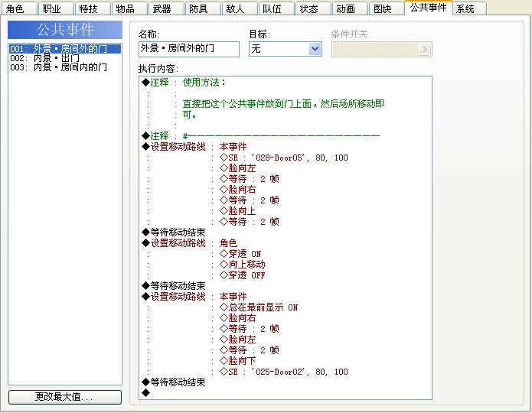This screenshot has width=532, height=413.
Task: Select the first 等待移动结束 command
Action: coord(285,233)
